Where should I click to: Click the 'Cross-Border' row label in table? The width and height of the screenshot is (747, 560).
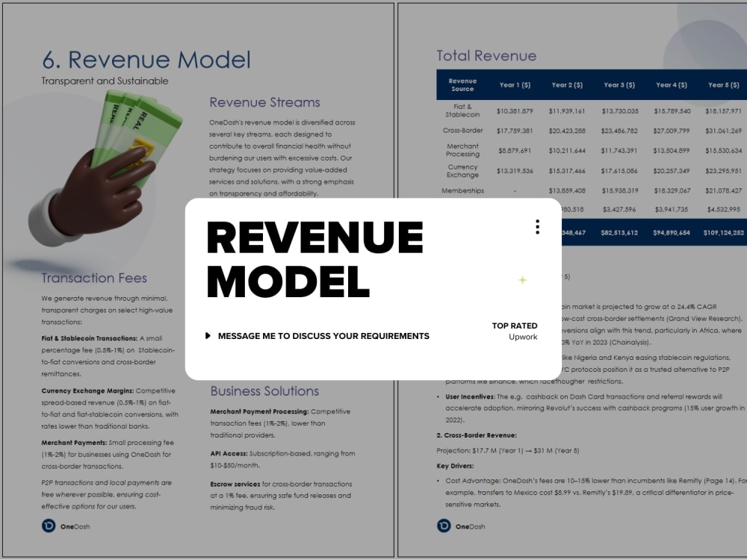point(462,131)
